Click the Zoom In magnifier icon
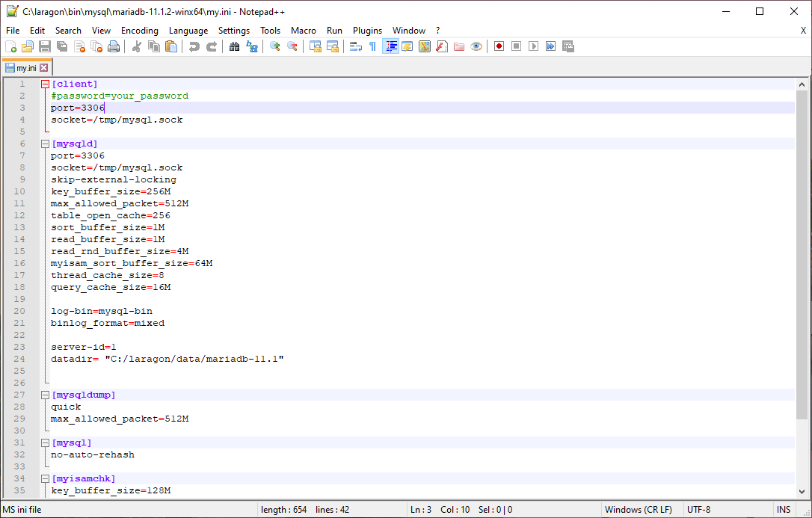Screen dimensions: 812x518 click(x=274, y=46)
